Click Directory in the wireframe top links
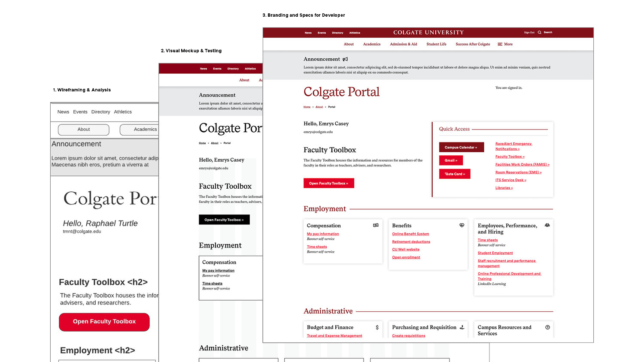 [x=100, y=112]
